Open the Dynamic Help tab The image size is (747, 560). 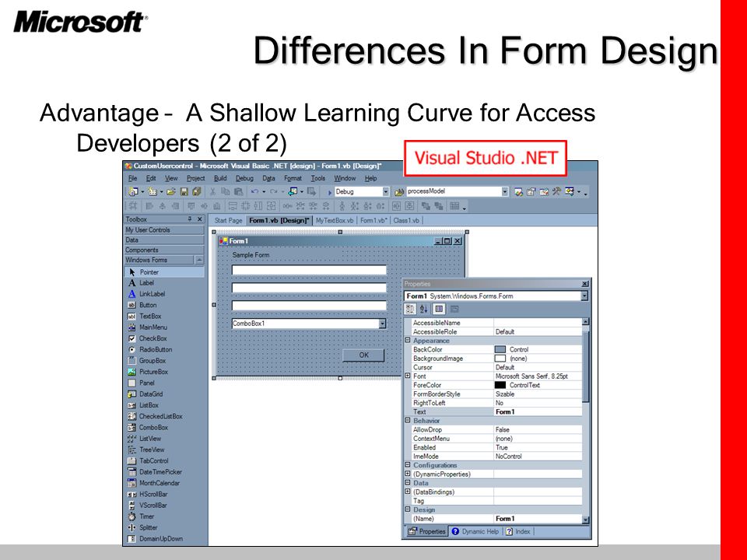tap(475, 531)
